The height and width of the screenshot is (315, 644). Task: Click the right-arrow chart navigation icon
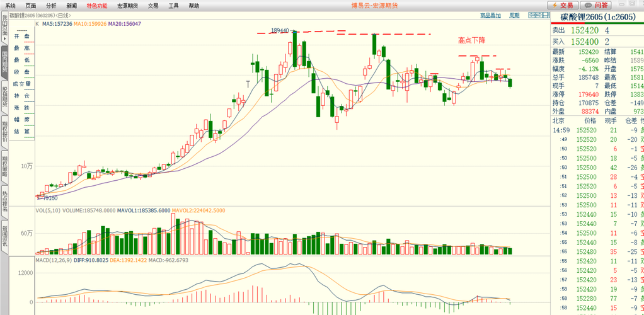pyautogui.click(x=538, y=15)
